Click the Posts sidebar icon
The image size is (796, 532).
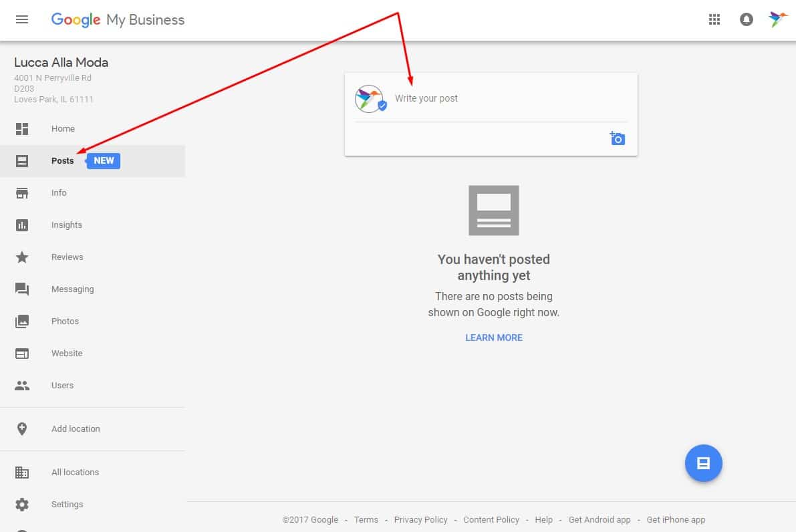[x=22, y=161]
